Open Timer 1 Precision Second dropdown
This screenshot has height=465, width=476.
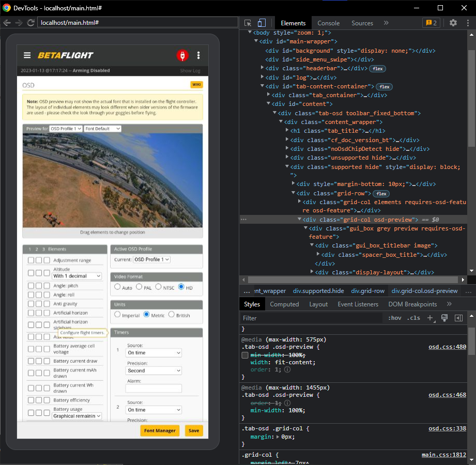point(153,370)
